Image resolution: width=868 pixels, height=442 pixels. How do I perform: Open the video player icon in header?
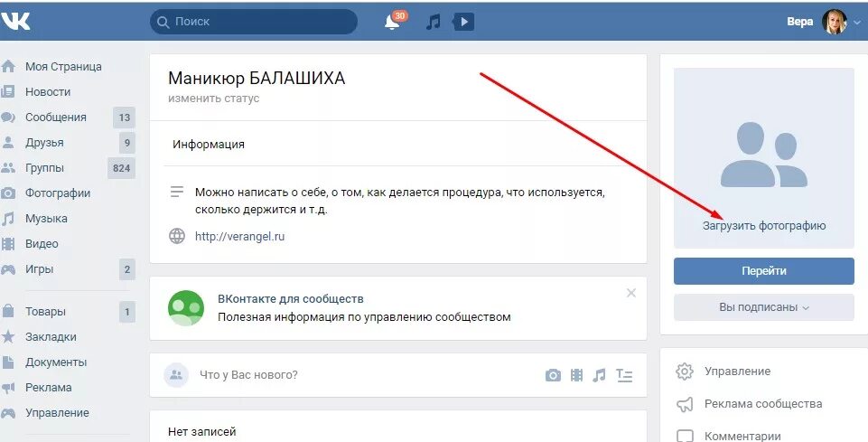coord(463,22)
